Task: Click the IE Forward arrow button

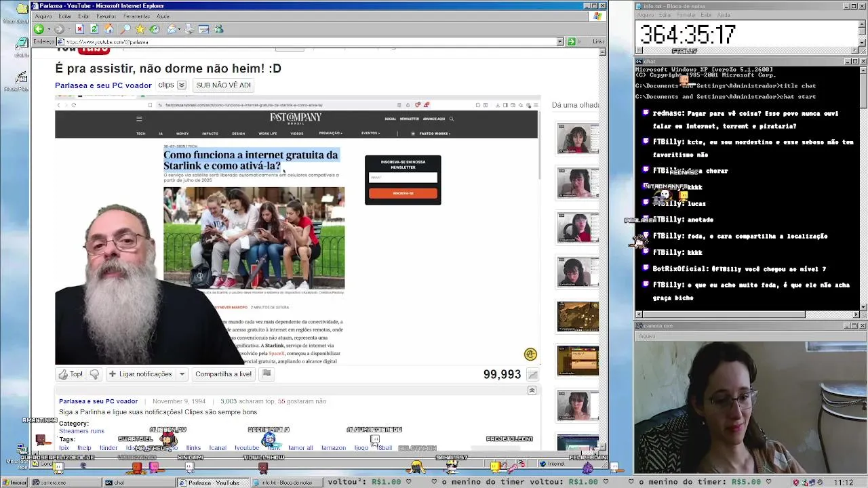Action: click(x=59, y=29)
